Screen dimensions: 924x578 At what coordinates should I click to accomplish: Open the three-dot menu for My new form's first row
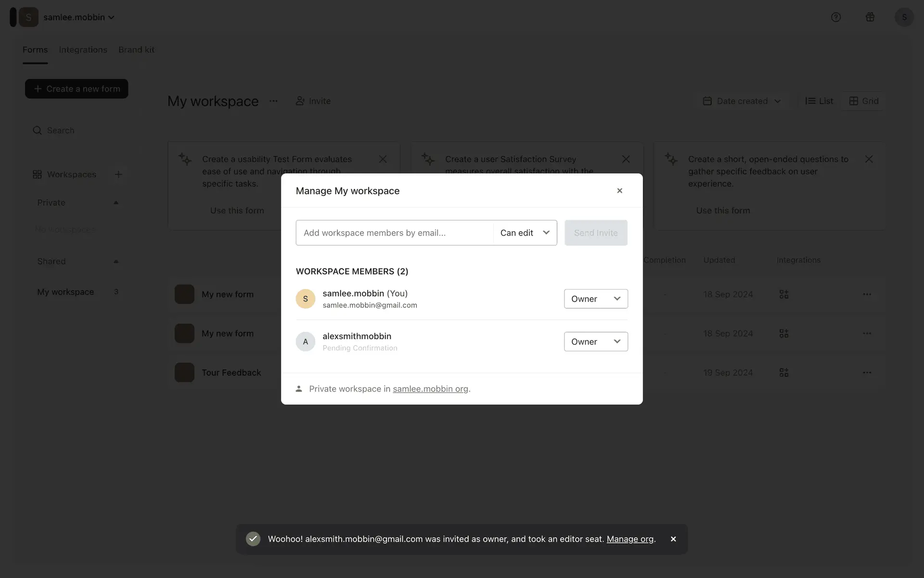(x=867, y=294)
